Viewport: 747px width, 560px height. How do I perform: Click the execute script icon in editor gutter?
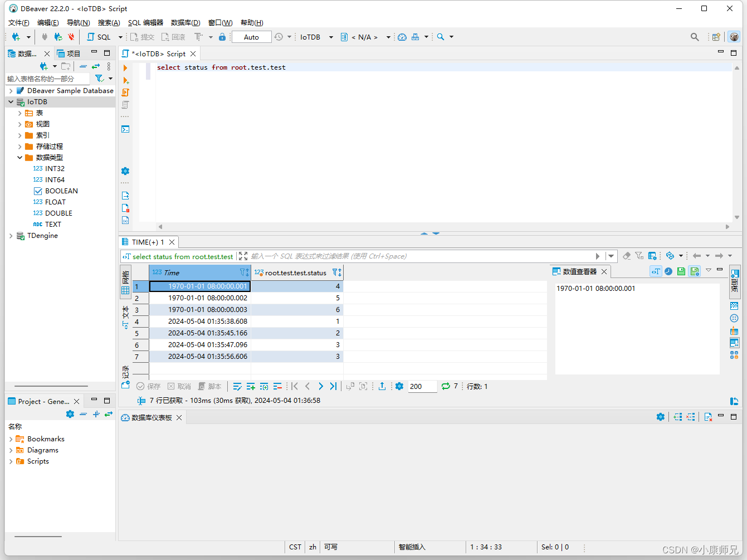[x=125, y=92]
